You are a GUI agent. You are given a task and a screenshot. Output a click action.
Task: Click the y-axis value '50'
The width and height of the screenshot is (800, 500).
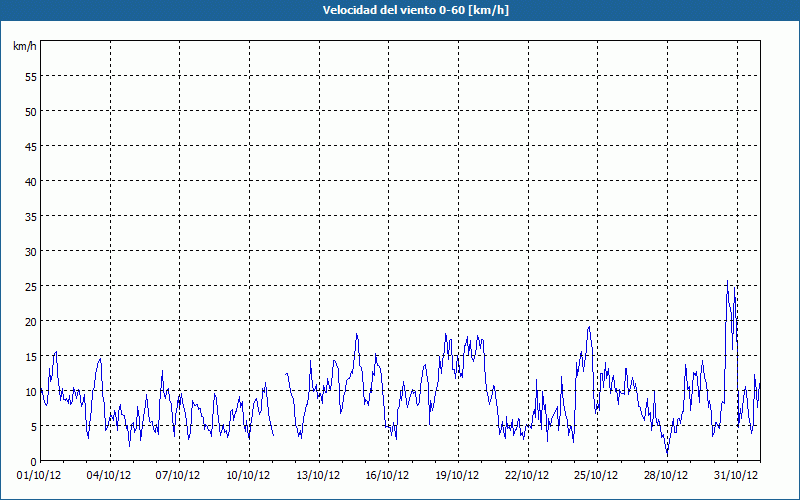pyautogui.click(x=31, y=111)
